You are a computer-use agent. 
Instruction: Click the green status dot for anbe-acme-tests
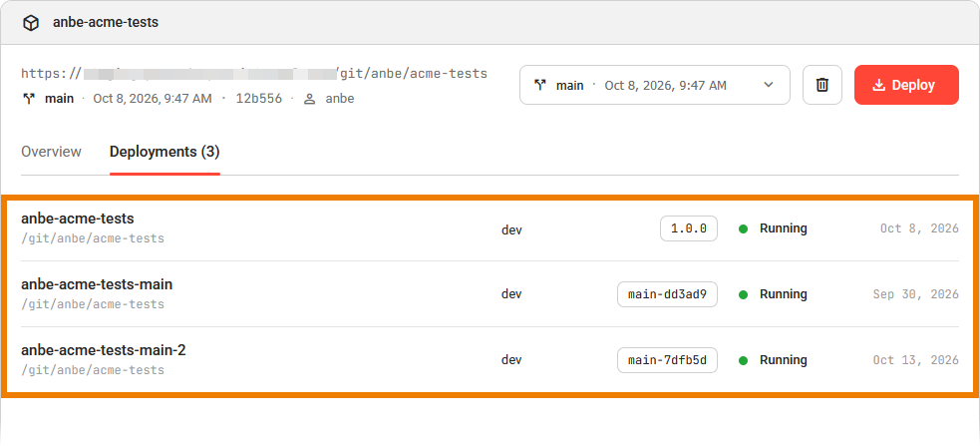[743, 228]
